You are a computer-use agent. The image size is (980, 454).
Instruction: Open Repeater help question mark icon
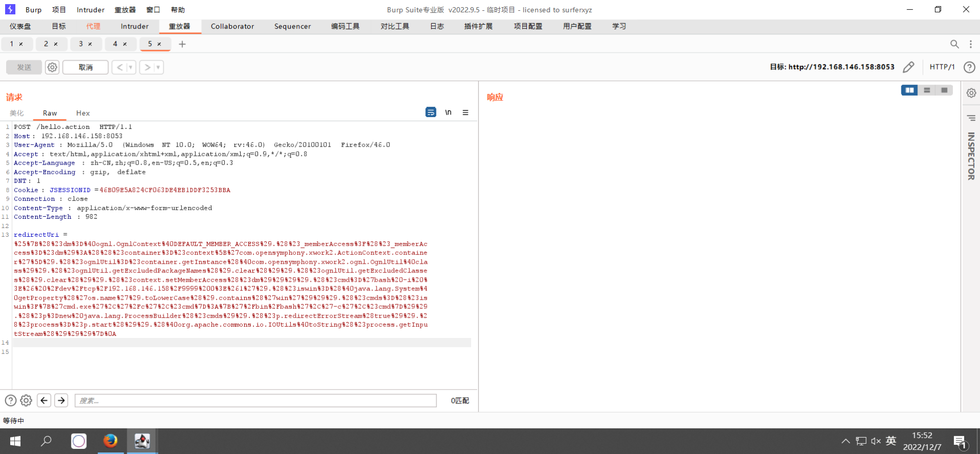coord(969,67)
